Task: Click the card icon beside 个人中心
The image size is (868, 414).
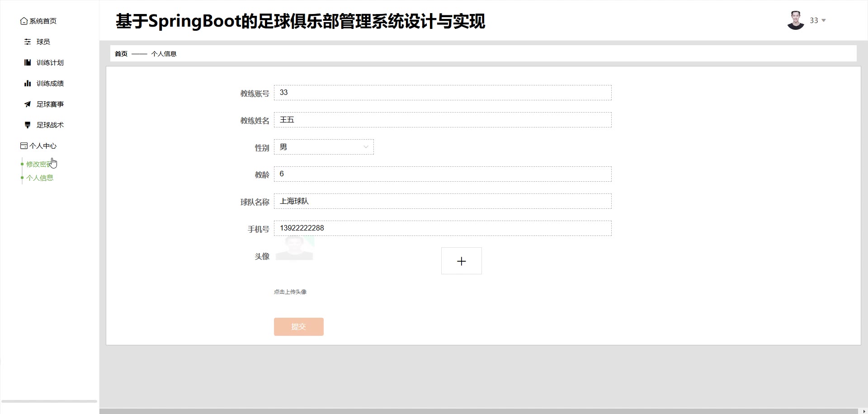Action: (24, 146)
